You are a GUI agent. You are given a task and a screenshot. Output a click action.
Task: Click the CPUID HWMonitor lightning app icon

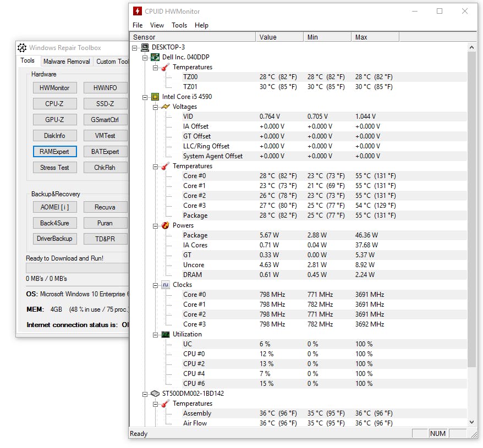point(138,11)
